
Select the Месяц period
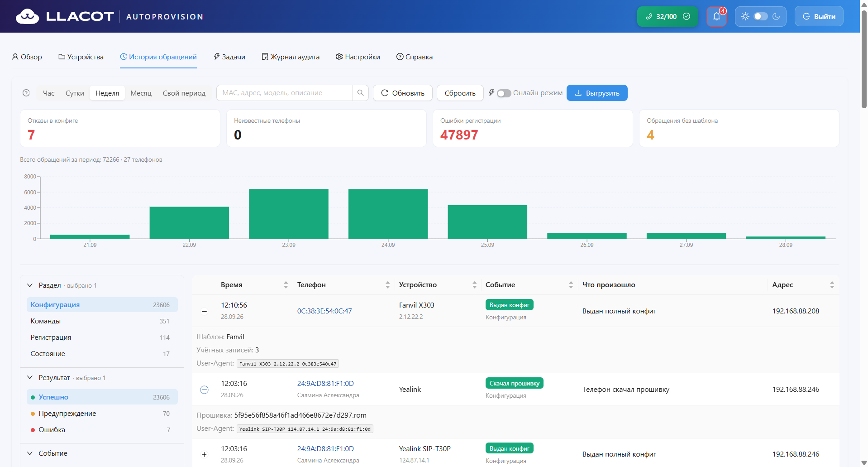click(141, 93)
